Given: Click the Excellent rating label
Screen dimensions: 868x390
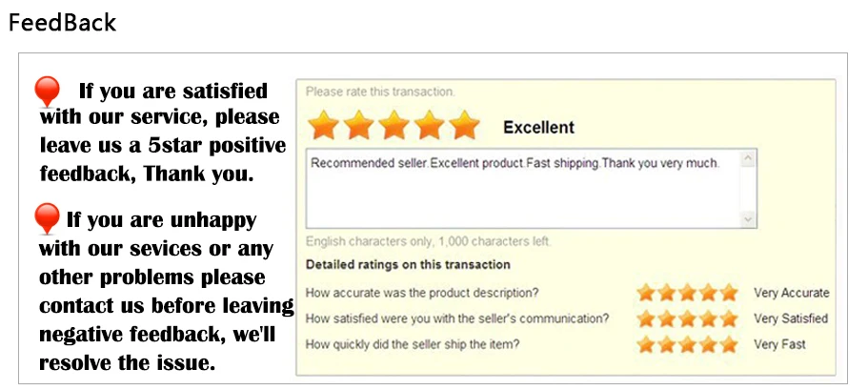Looking at the screenshot, I should [x=538, y=128].
